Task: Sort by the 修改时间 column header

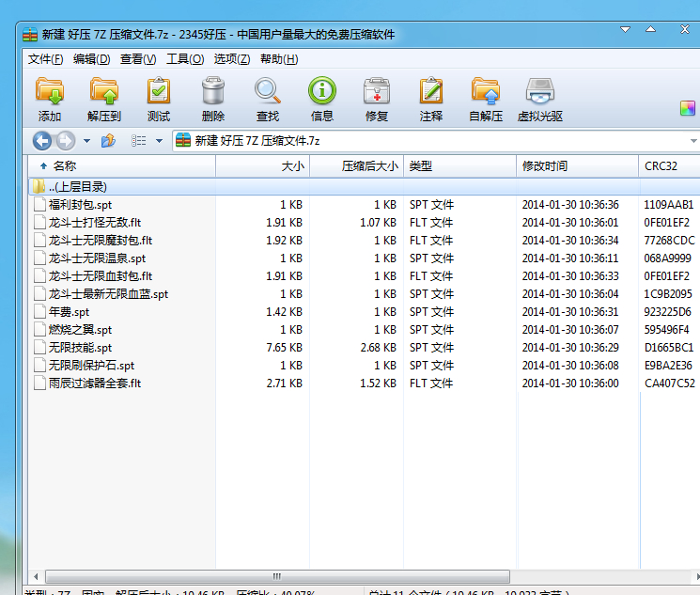Action: [x=577, y=166]
